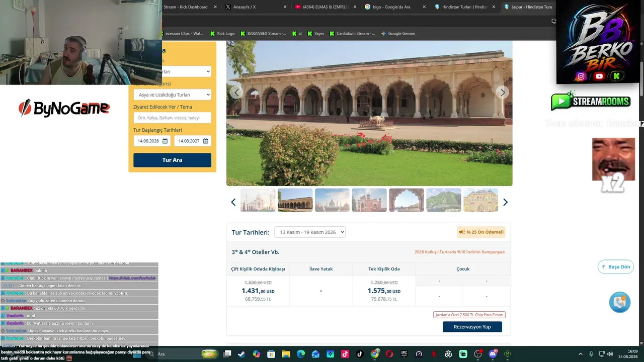Expand the partially hidden top tour dropdown
This screenshot has height=362, width=644.
pyautogui.click(x=186, y=72)
